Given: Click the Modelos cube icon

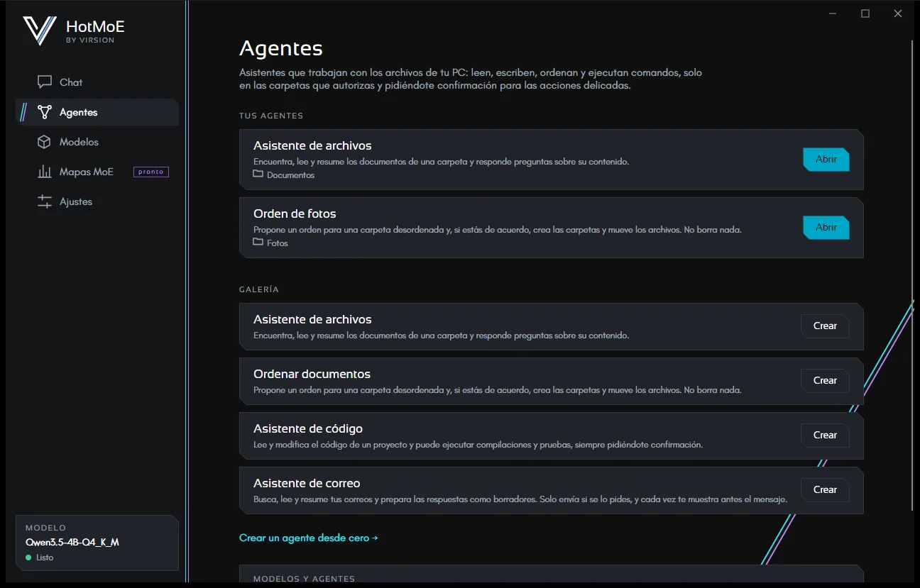Looking at the screenshot, I should tap(44, 142).
